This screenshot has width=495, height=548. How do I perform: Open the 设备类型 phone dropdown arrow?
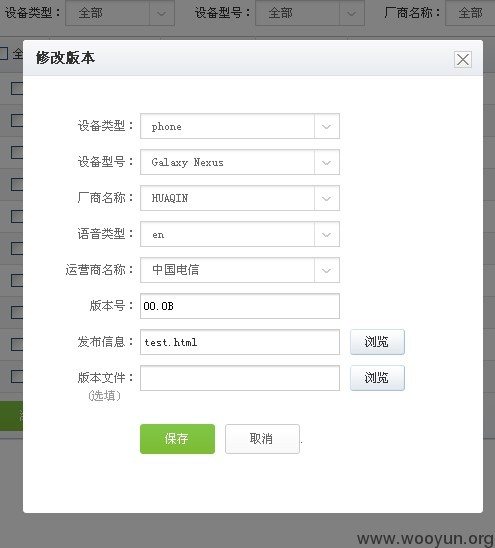click(327, 126)
